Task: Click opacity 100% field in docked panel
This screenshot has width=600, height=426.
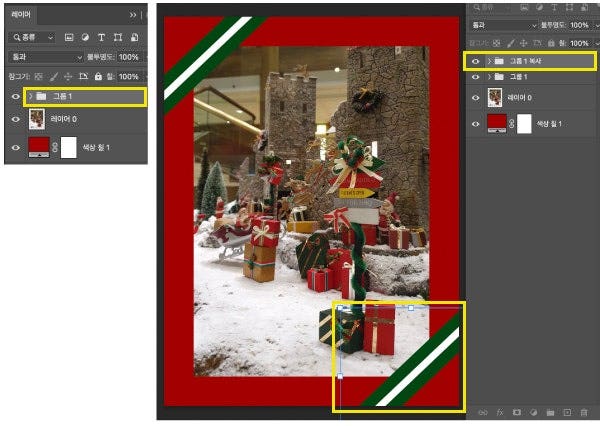Action: pyautogui.click(x=579, y=25)
